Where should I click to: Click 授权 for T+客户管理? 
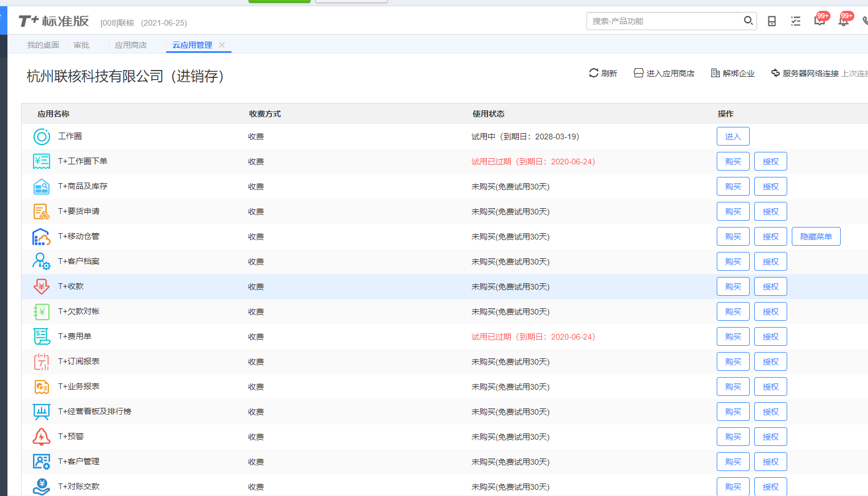pyautogui.click(x=771, y=462)
